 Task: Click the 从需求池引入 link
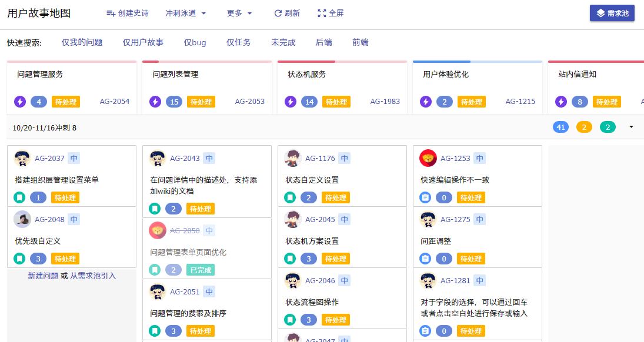point(93,276)
